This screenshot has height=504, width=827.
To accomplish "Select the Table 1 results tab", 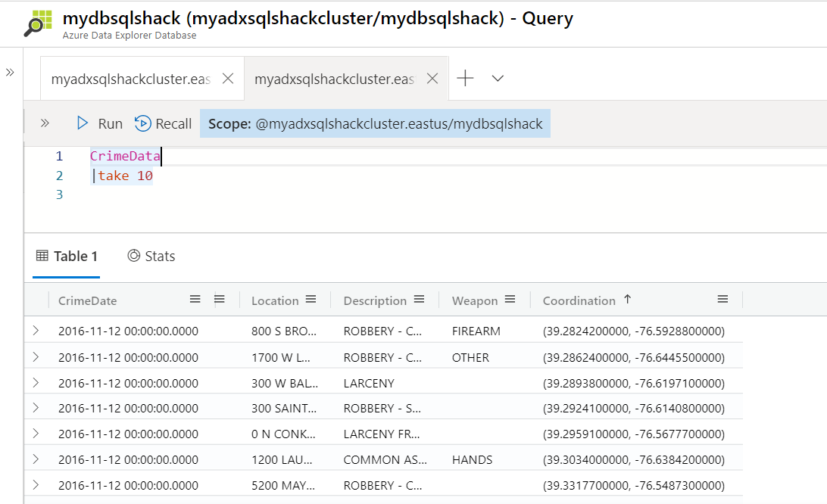I will point(67,257).
